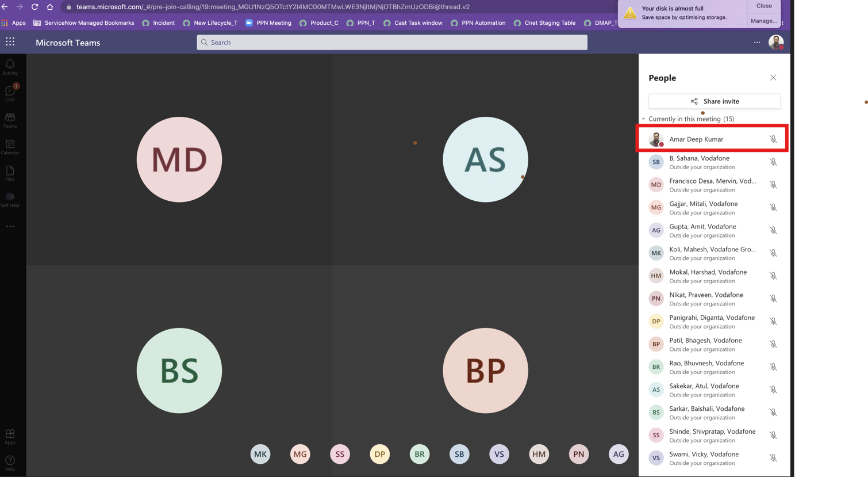Click the PN avatar in bottom strip
Screen dimensions: 868x477
point(579,454)
